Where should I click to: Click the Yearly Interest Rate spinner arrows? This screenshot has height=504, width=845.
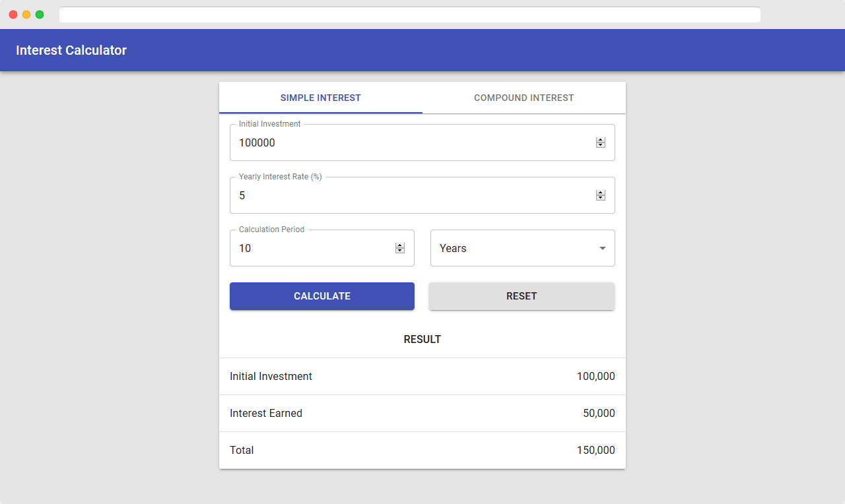coord(601,195)
